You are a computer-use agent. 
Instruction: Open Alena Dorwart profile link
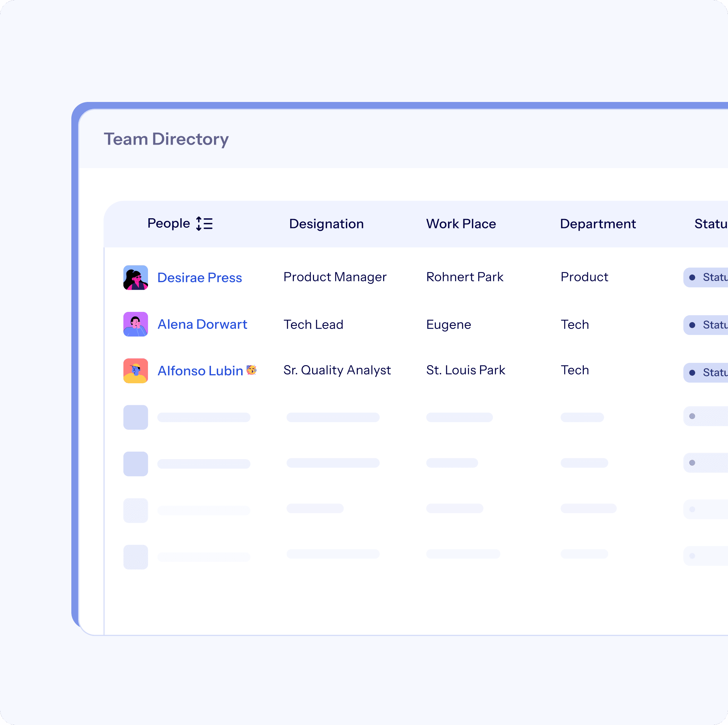202,324
